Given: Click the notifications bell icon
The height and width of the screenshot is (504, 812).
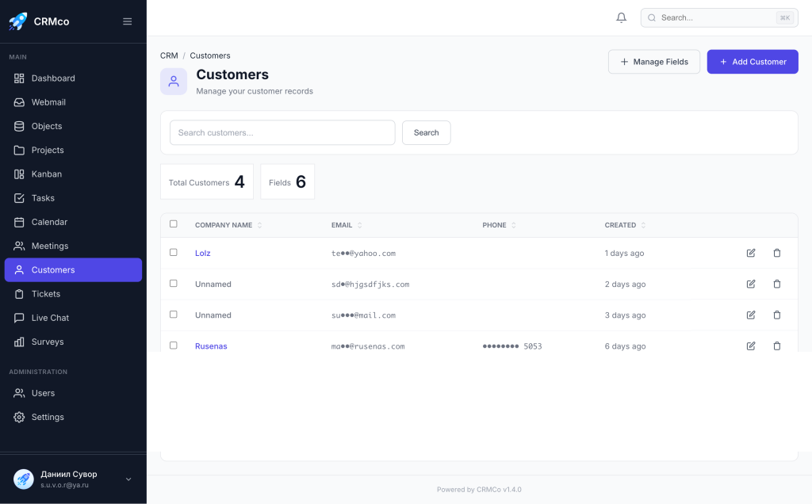Looking at the screenshot, I should click(621, 17).
